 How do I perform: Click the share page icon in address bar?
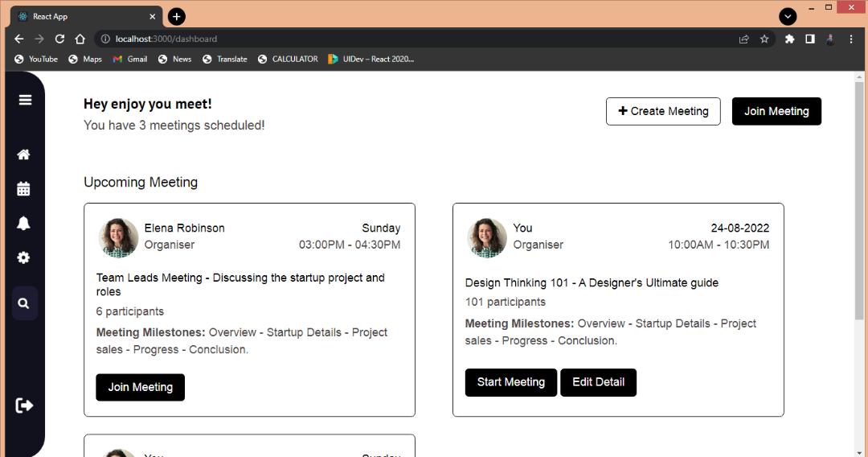[744, 39]
